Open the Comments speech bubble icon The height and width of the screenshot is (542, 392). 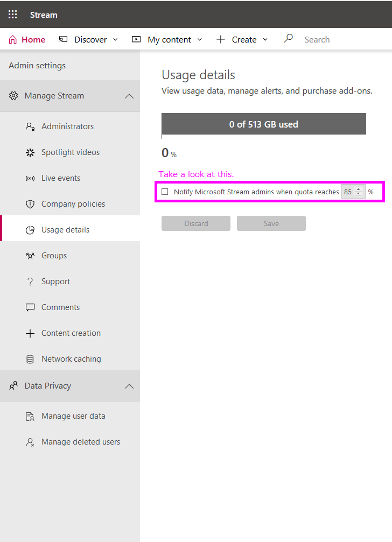30,307
